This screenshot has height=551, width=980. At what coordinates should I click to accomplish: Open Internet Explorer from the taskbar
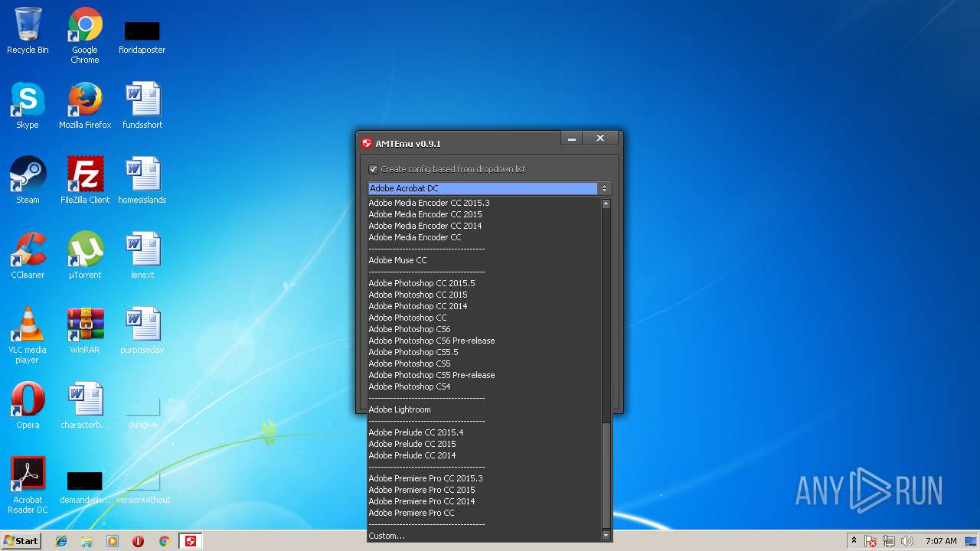click(61, 541)
